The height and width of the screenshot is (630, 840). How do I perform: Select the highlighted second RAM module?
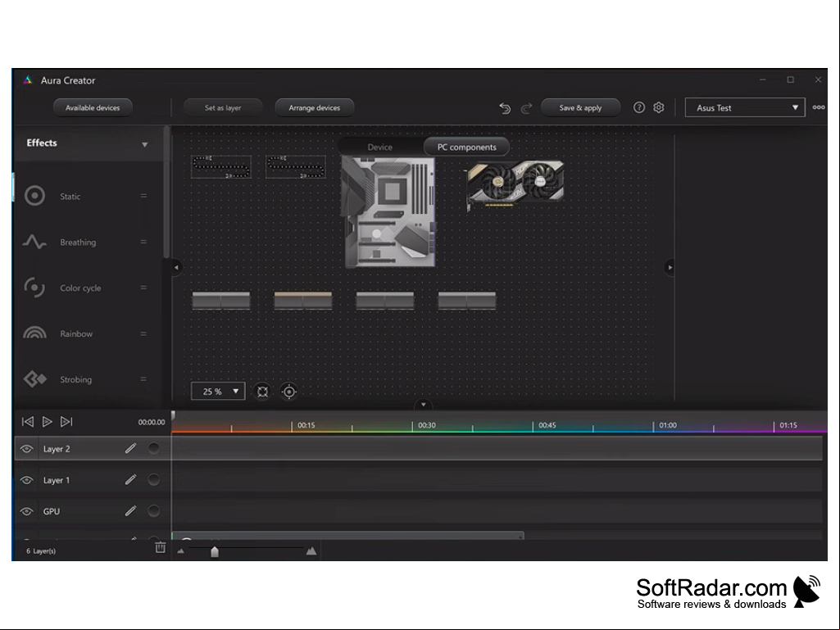coord(302,300)
